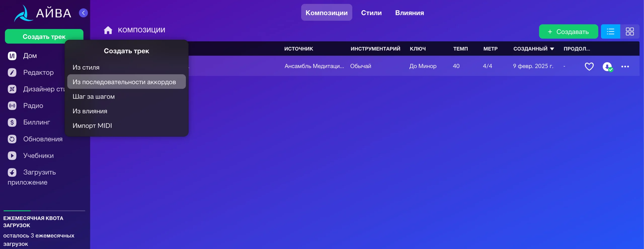Open Tutorials via the play icon
644x249 pixels.
pos(12,156)
